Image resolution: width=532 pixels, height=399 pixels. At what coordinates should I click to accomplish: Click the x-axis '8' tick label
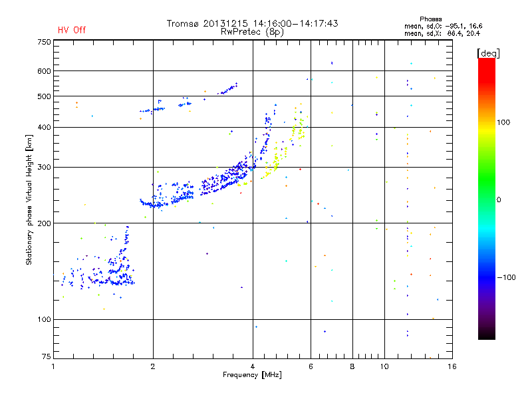click(x=352, y=366)
